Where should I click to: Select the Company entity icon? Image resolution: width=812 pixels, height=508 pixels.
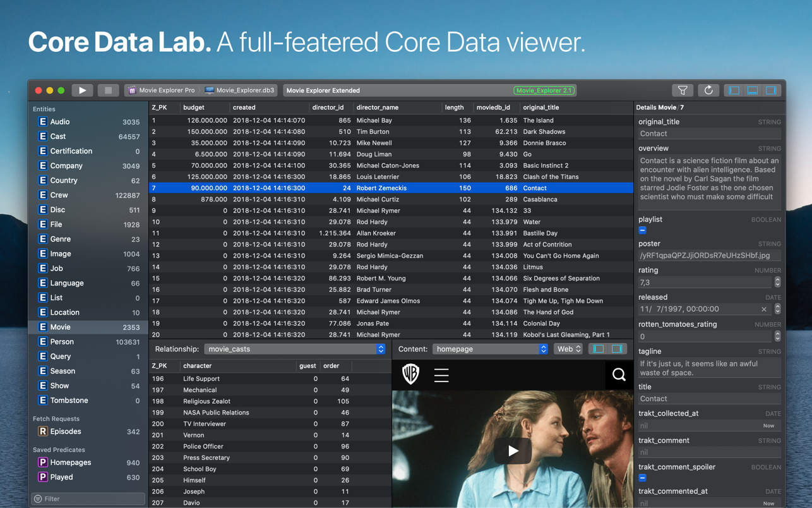[42, 166]
